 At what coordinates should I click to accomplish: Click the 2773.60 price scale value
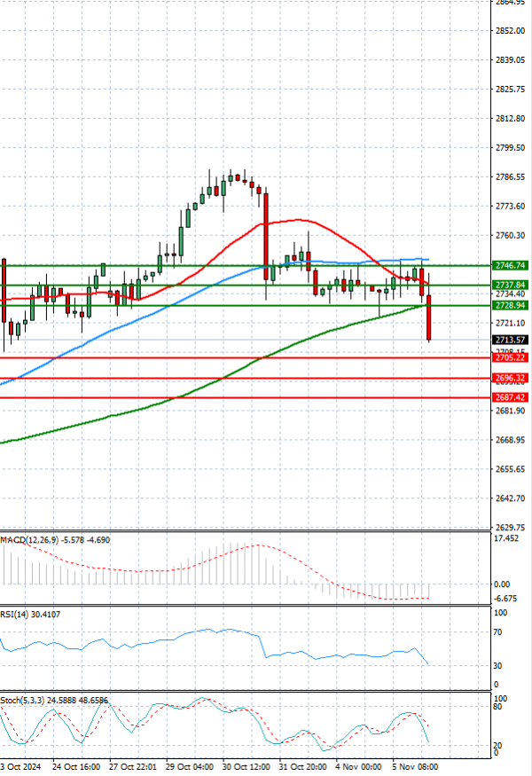tap(510, 206)
